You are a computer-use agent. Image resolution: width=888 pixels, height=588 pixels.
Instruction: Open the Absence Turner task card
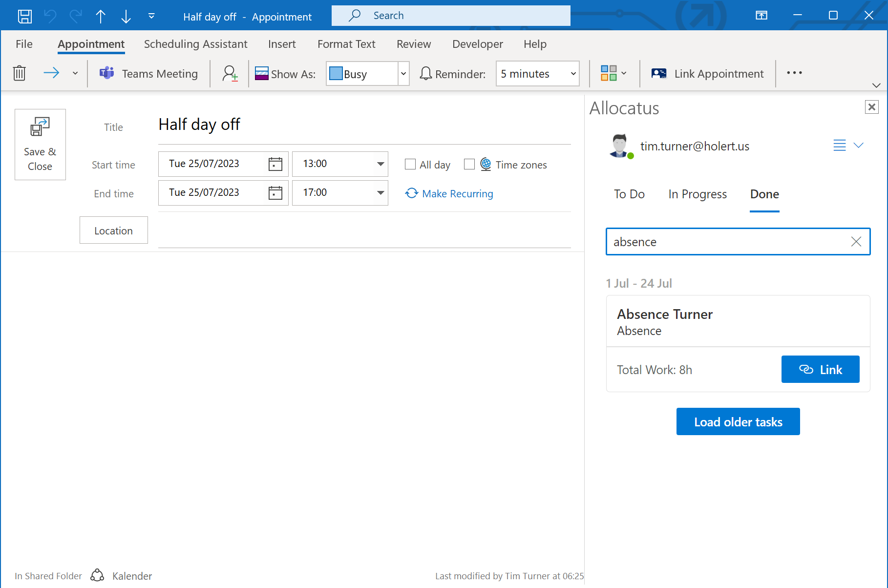(738, 321)
